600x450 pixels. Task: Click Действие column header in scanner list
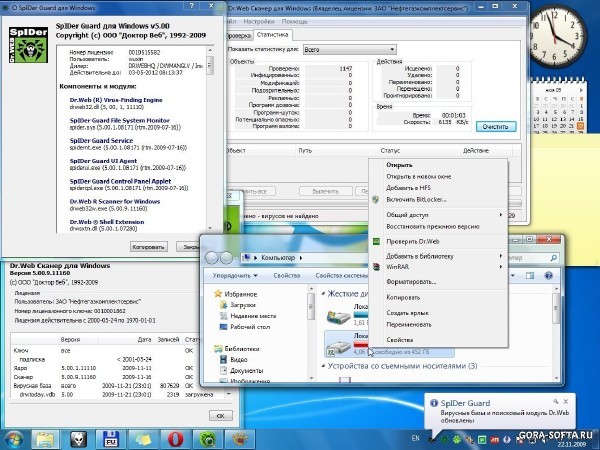486,151
